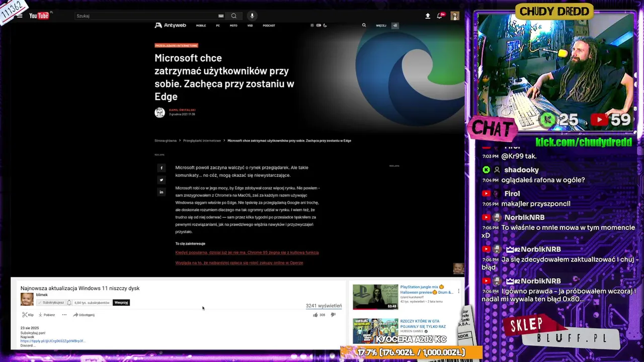Viewport: 644px width, 362px height.
Task: Click the YouTube search magnifier button
Action: (x=234, y=16)
